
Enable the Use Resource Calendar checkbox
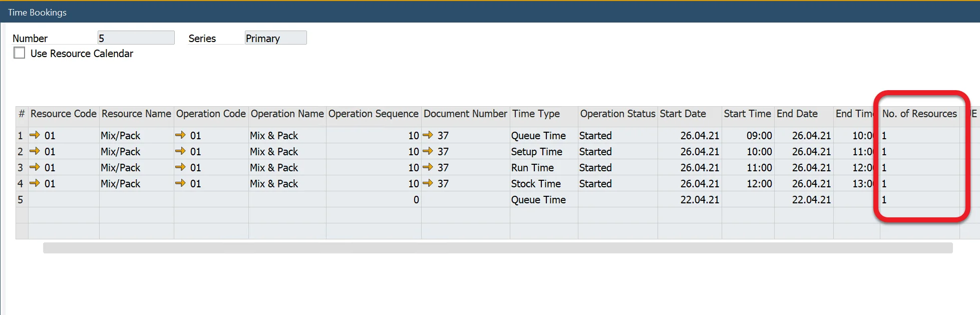20,53
